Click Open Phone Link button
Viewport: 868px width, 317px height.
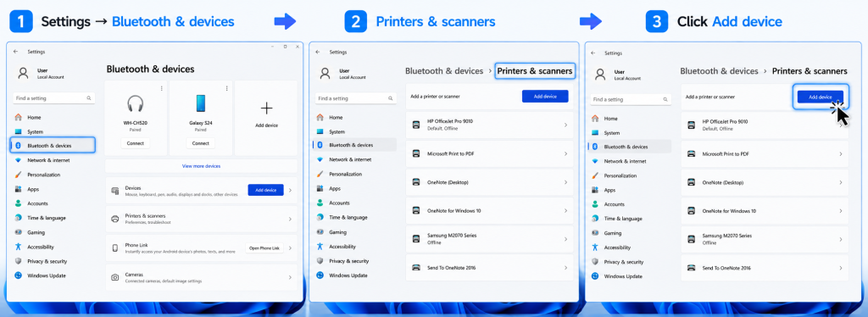pos(264,248)
